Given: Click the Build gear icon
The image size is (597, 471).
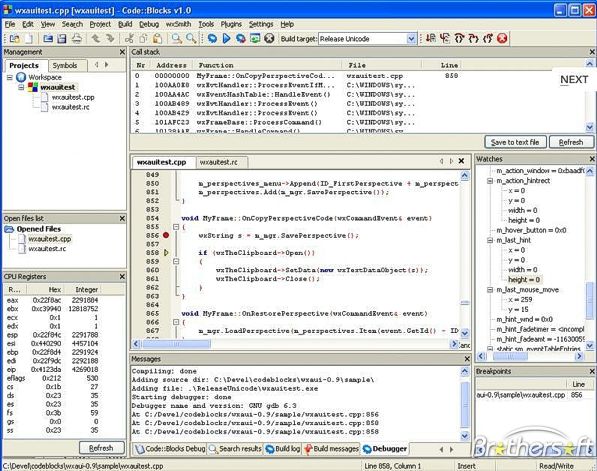Looking at the screenshot, I should tap(212, 38).
